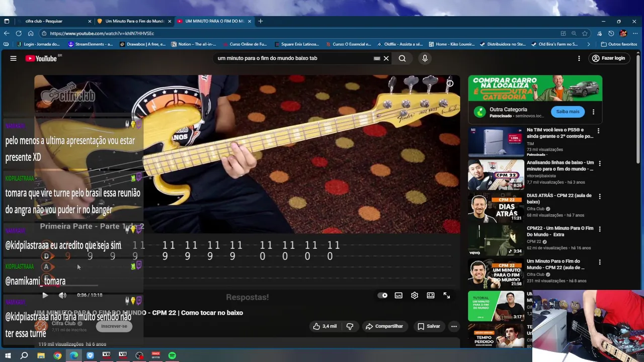This screenshot has height=362, width=644.
Task: Close the active UM MINUTO PARA O FIM tab
Action: [250, 21]
